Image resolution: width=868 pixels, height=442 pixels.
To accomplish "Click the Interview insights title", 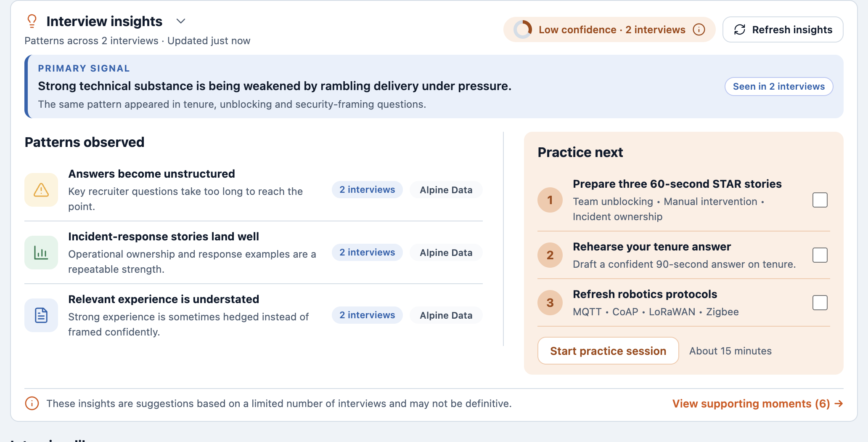I will (104, 21).
